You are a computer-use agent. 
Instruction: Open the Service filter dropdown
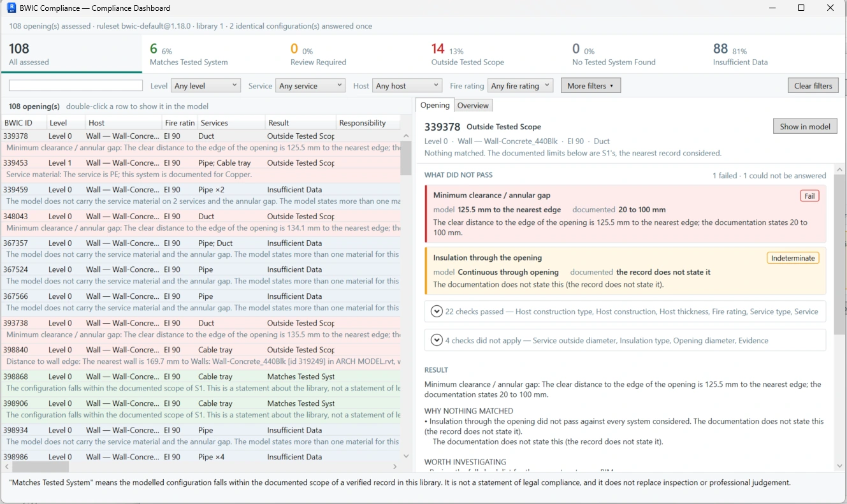point(310,85)
